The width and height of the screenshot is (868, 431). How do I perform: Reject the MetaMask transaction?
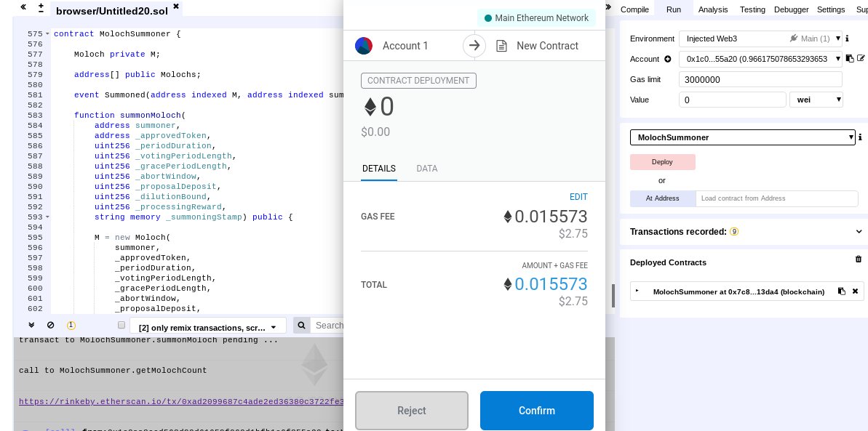[411, 411]
